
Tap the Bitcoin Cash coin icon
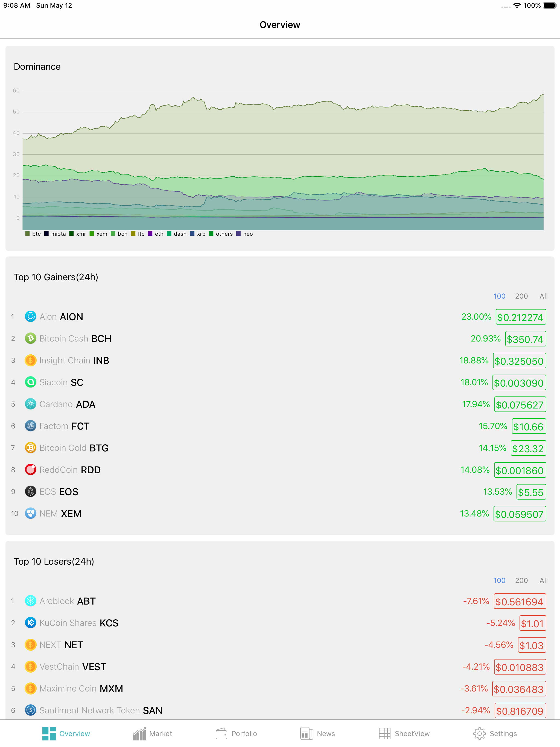(30, 339)
